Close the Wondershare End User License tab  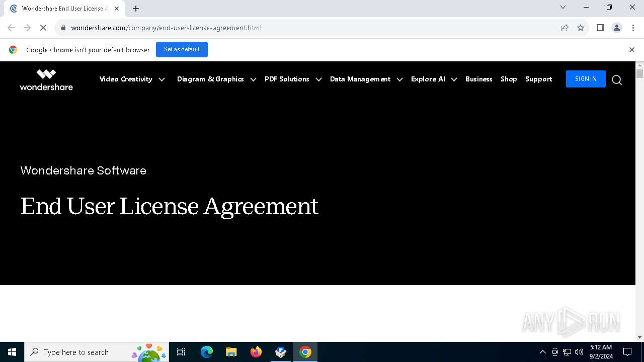(117, 9)
